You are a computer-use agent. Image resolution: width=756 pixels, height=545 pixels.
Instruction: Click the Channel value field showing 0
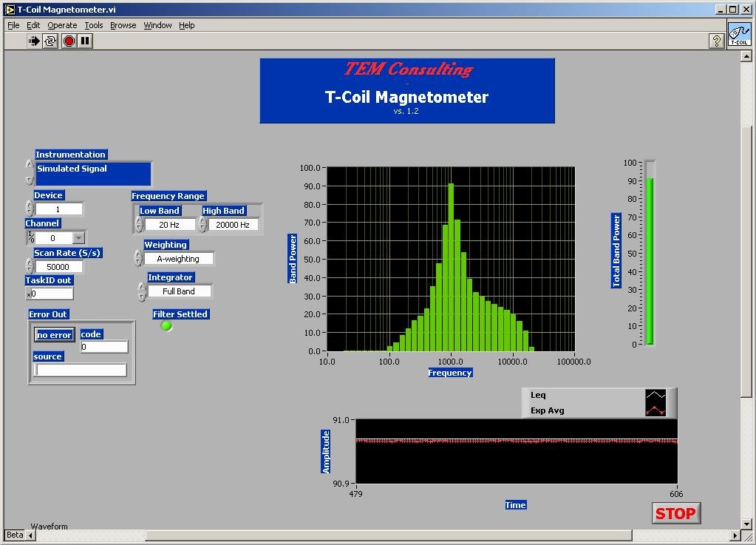click(x=53, y=238)
